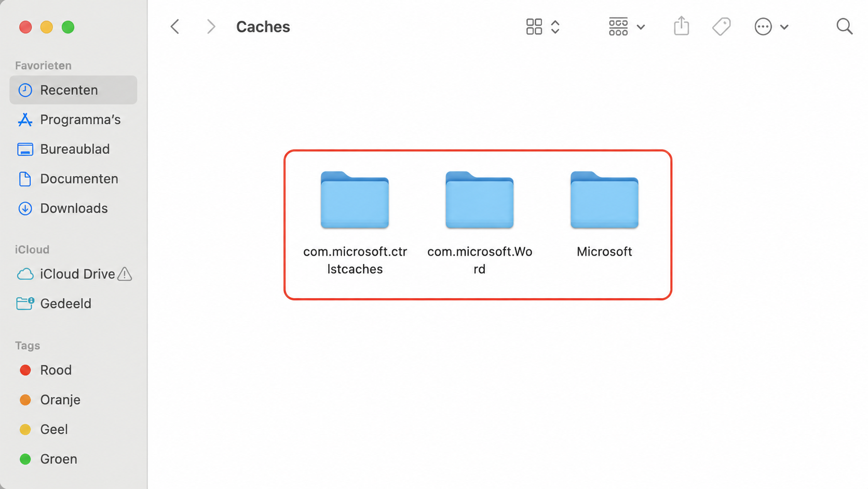This screenshot has height=489, width=868.
Task: Open Downloads in the sidebar
Action: pyautogui.click(x=73, y=208)
